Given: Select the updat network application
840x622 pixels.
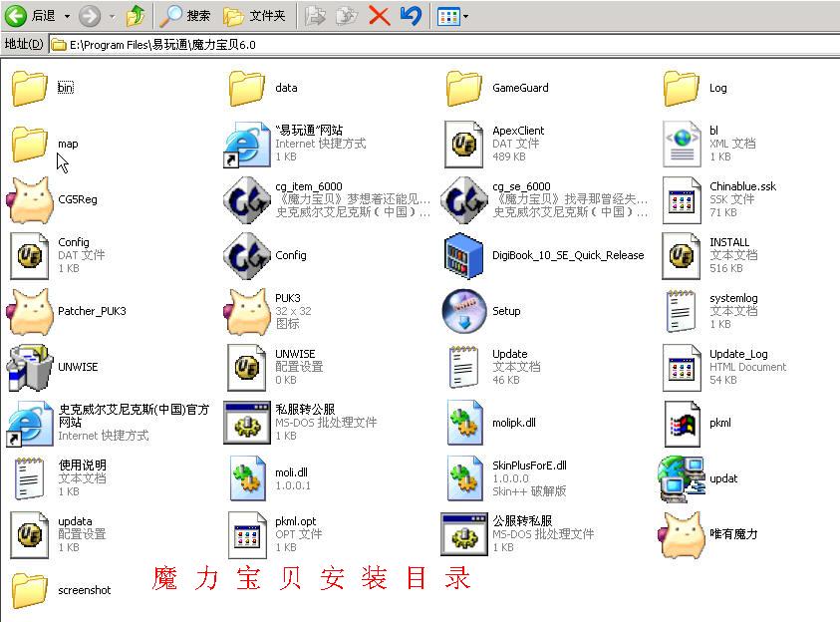Looking at the screenshot, I should (x=699, y=477).
